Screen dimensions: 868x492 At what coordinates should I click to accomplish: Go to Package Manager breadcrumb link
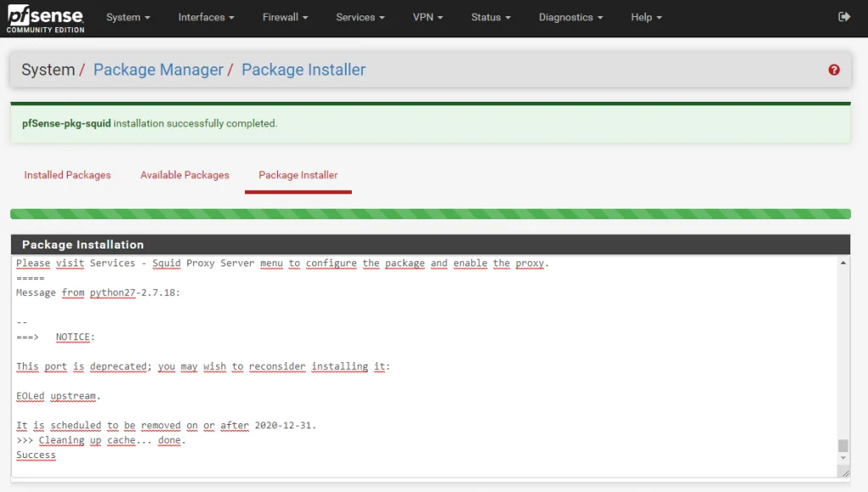pos(159,70)
